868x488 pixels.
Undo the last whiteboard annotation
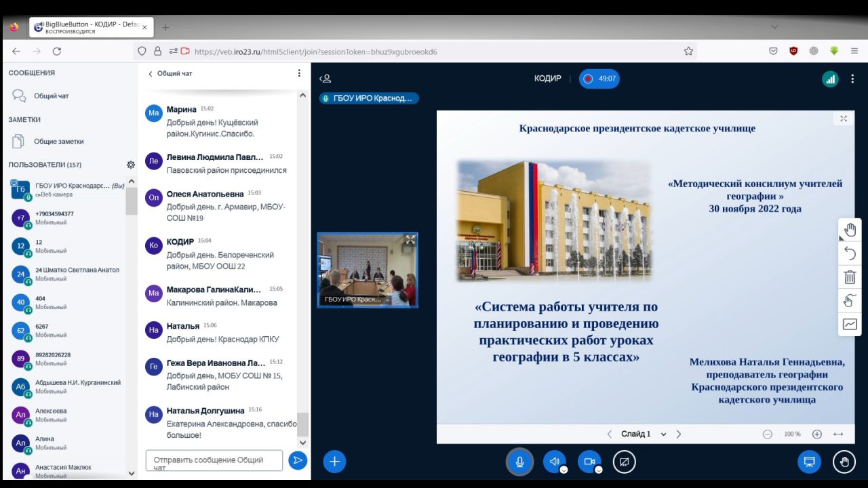click(x=850, y=253)
